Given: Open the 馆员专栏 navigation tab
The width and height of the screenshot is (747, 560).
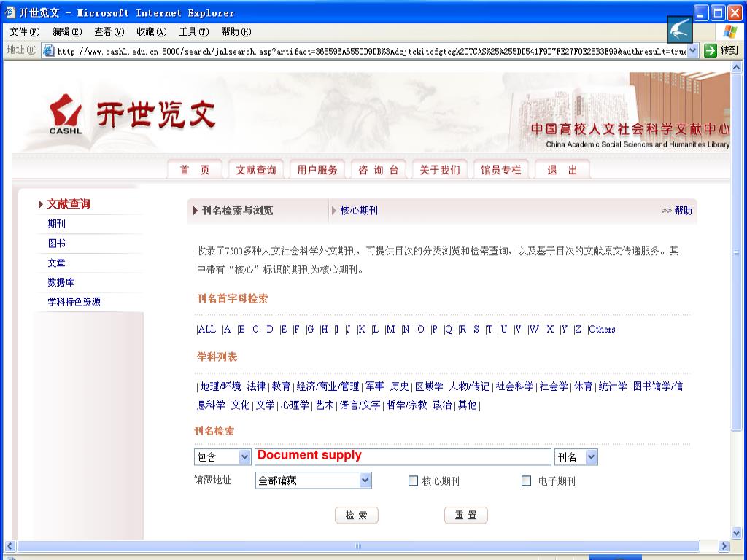Looking at the screenshot, I should click(500, 170).
